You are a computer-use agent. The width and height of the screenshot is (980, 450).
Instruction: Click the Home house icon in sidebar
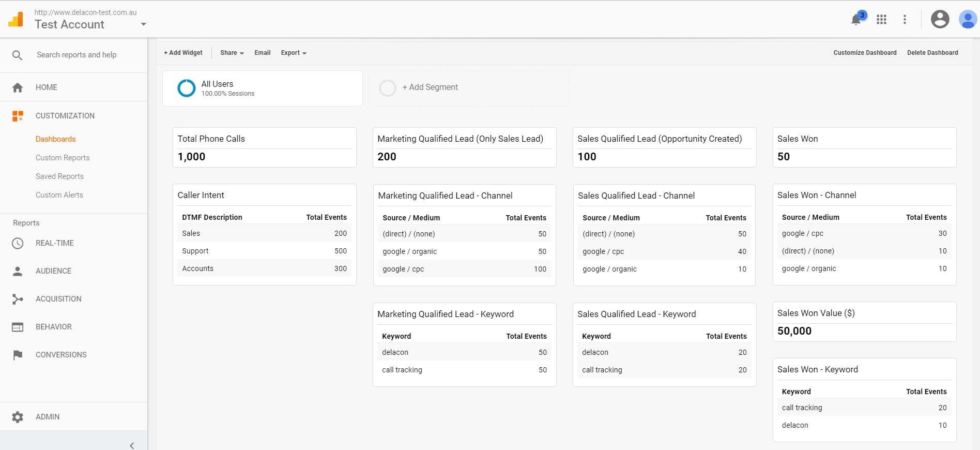tap(18, 87)
